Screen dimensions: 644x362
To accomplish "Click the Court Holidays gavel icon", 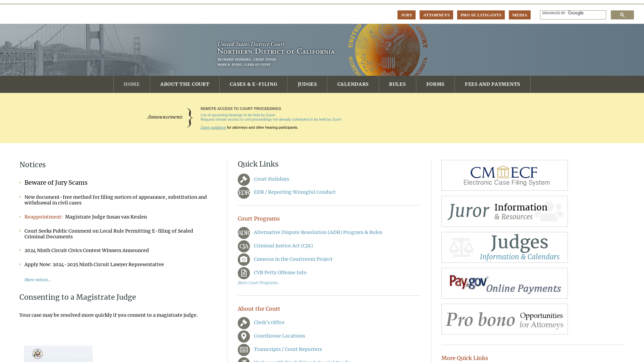I will [x=244, y=180].
